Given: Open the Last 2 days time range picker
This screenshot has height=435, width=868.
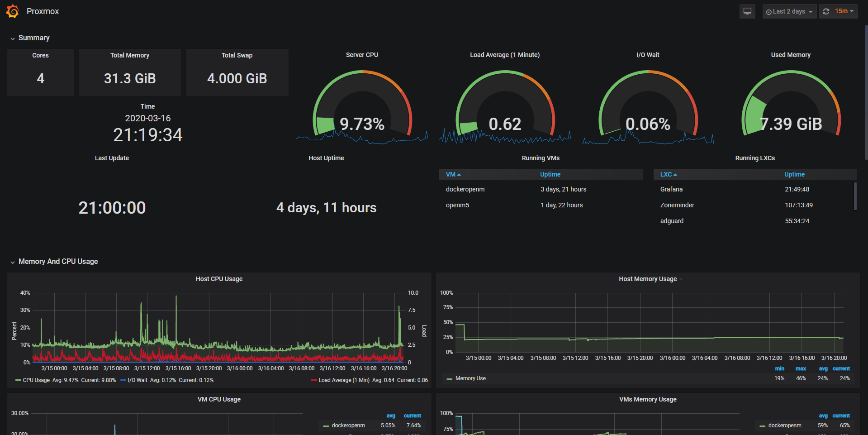Looking at the screenshot, I should point(789,11).
